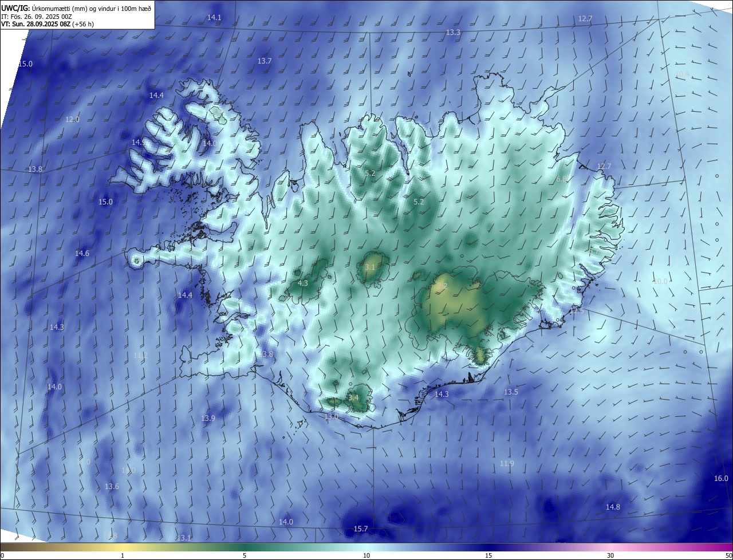Image resolution: width=733 pixels, height=560 pixels.
Task: Click the color scale tick label 10
Action: (366, 555)
